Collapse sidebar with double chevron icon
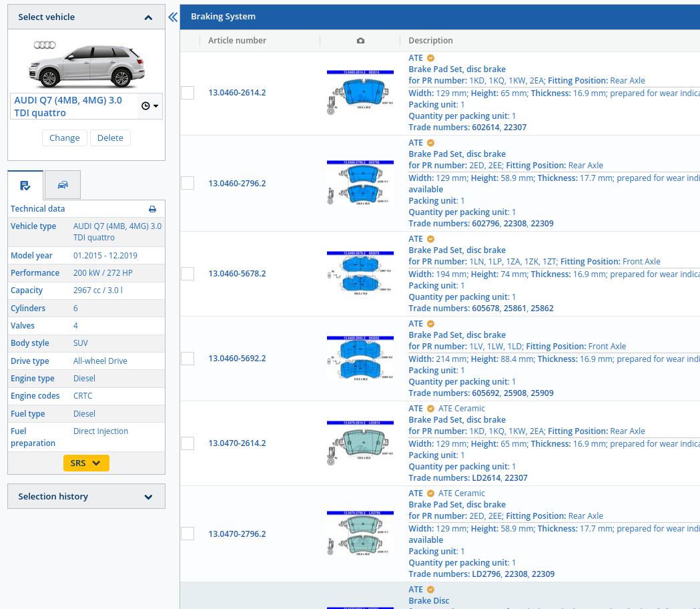700x609 pixels. coord(173,17)
